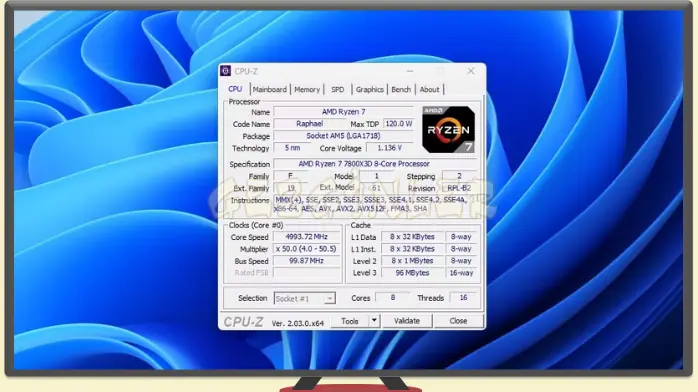The image size is (698, 392).
Task: Click the Level 2 value 8 x 1 MBytes
Action: coord(412,261)
